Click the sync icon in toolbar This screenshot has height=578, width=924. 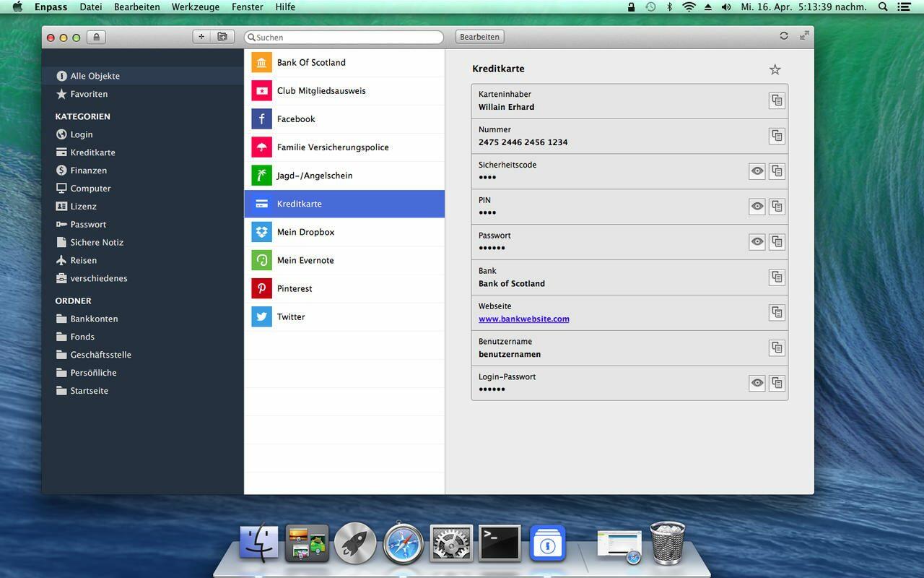pos(784,36)
